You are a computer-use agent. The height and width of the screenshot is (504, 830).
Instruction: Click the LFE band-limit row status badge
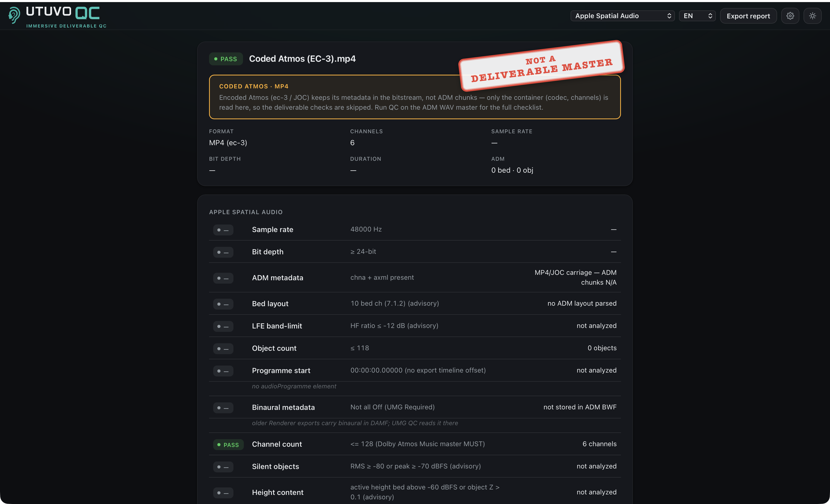coord(223,326)
